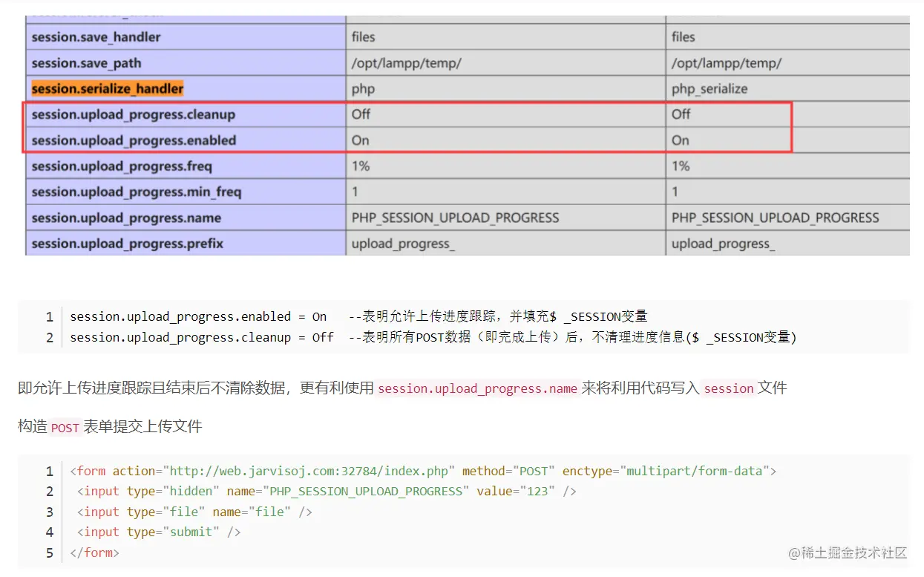The width and height of the screenshot is (924, 577).
Task: Click session.upload_progress.name label in the table
Action: point(126,218)
